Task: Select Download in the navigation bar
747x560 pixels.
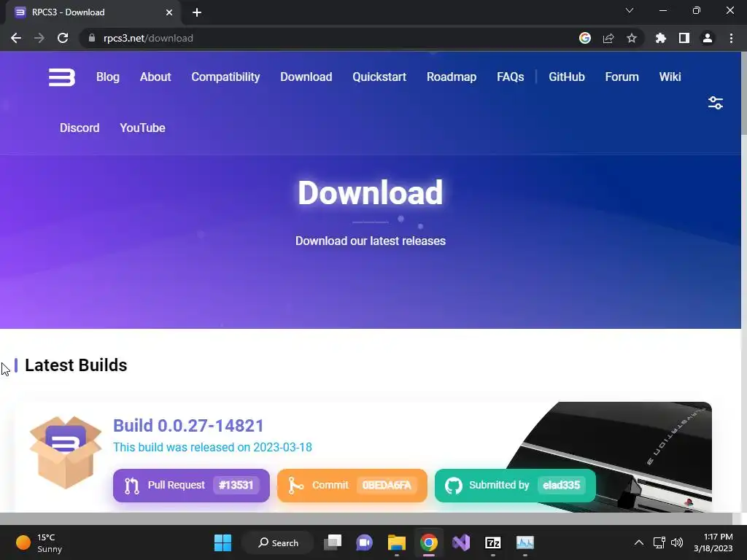Action: (306, 77)
